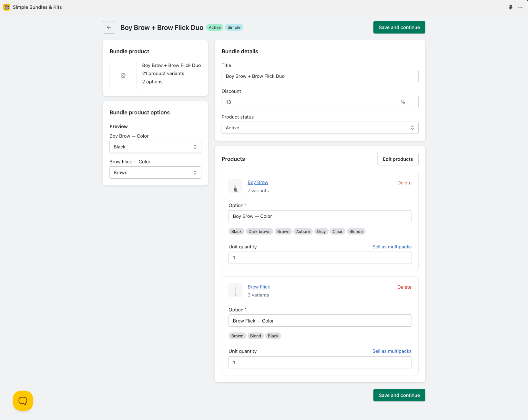Click the Auburn variant tag
The height and width of the screenshot is (420, 528).
coord(303,231)
